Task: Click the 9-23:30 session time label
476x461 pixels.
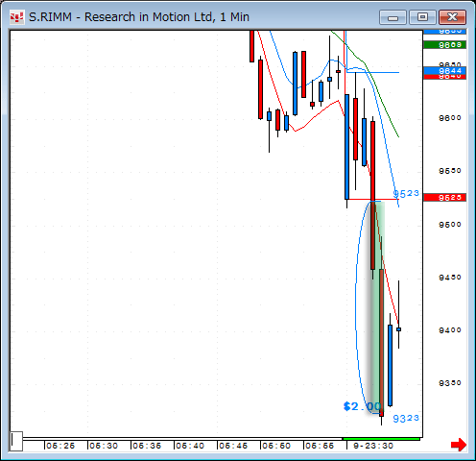Action: (373, 446)
